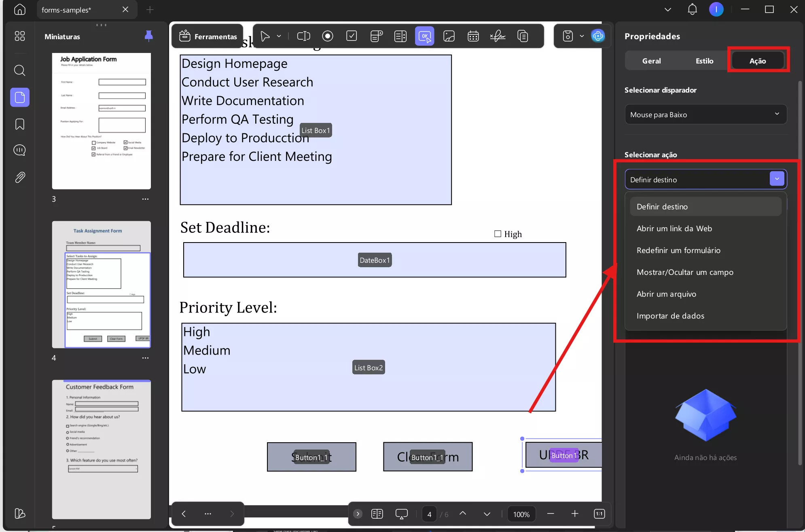805x532 pixels.
Task: Choose Abrir um link da Web
Action: pos(705,228)
